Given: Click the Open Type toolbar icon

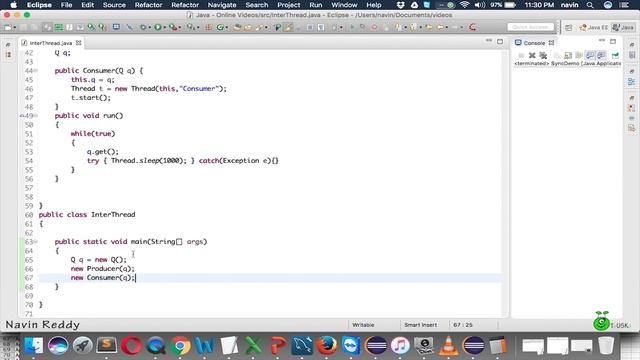Looking at the screenshot, I should coord(237,27).
